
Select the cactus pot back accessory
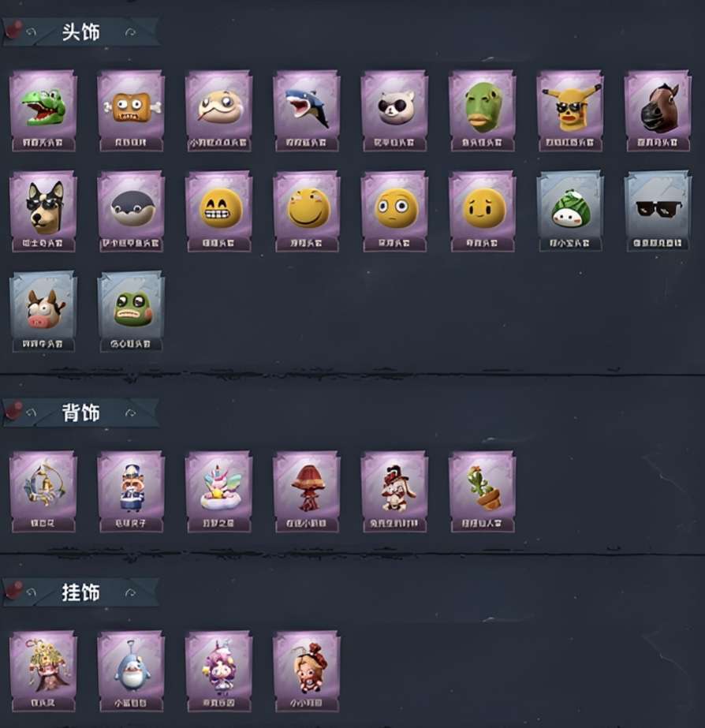(x=482, y=491)
